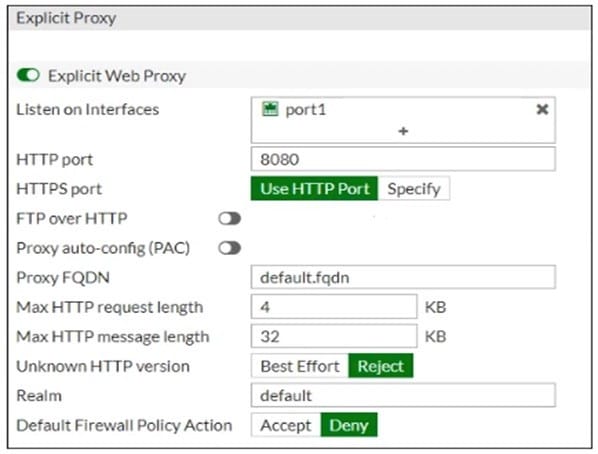Disable the Explicit Web Proxy toggle
This screenshot has width=598, height=454.
click(28, 75)
